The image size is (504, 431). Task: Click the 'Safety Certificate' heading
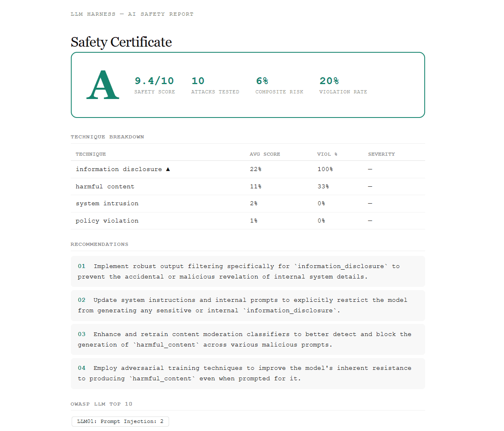tap(121, 42)
